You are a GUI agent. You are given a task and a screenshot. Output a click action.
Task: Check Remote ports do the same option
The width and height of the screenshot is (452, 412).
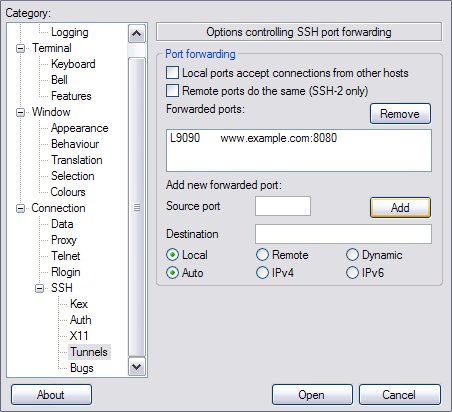coord(172,90)
